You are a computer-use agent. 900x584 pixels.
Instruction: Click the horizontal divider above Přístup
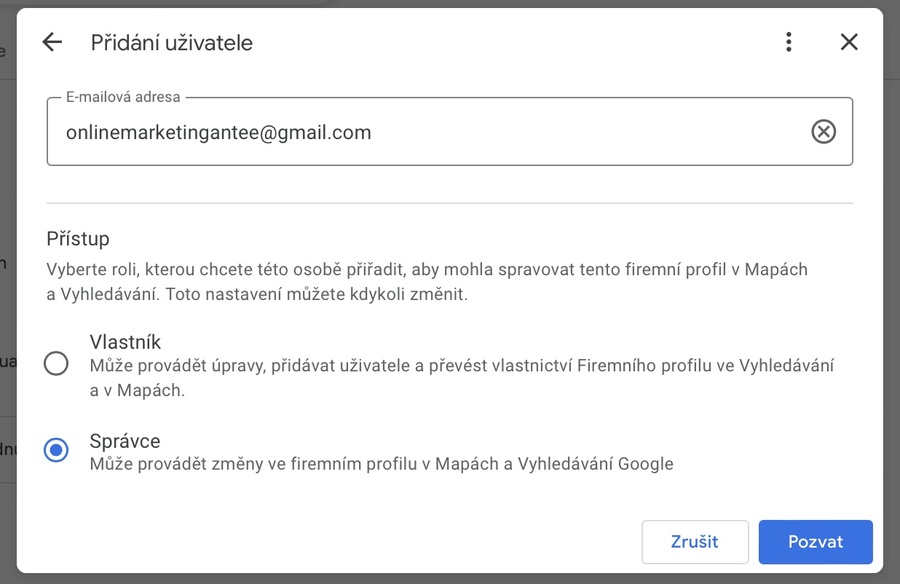[x=450, y=203]
